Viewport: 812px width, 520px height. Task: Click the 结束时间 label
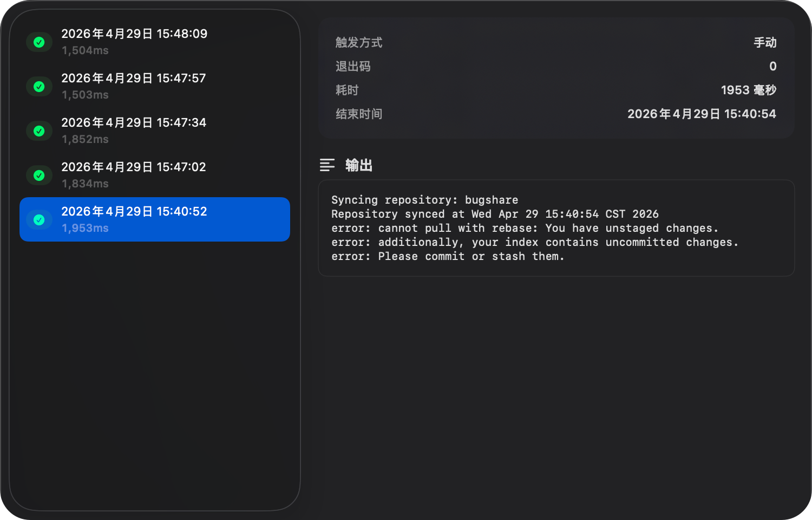point(359,114)
